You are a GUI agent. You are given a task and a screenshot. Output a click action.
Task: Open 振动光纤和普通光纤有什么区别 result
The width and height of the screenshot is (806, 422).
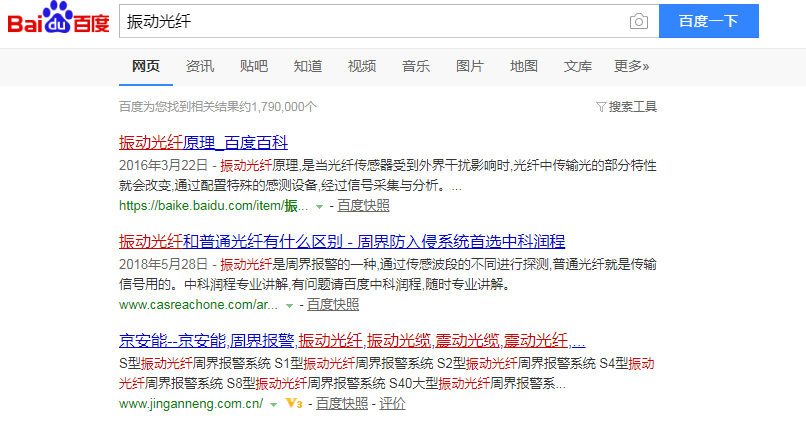pyautogui.click(x=342, y=241)
